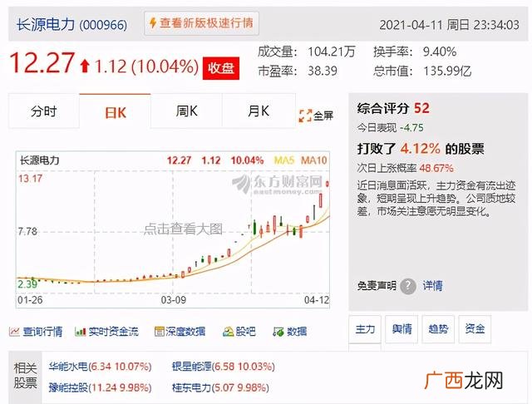
Task: Switch to the 周K chart tab
Action: point(186,111)
